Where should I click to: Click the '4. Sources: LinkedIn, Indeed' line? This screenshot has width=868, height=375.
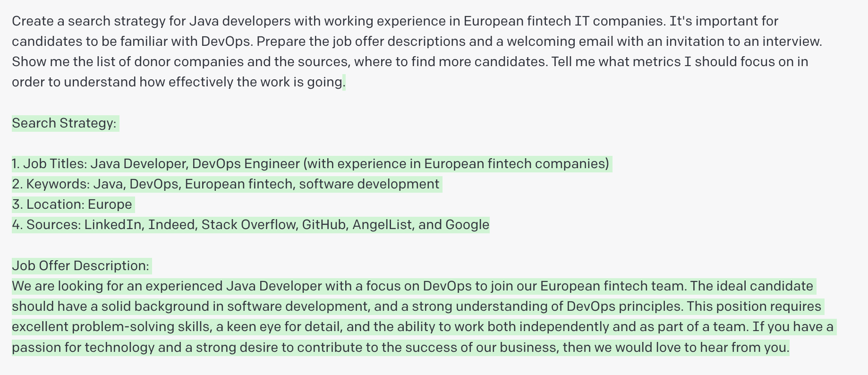(x=251, y=225)
